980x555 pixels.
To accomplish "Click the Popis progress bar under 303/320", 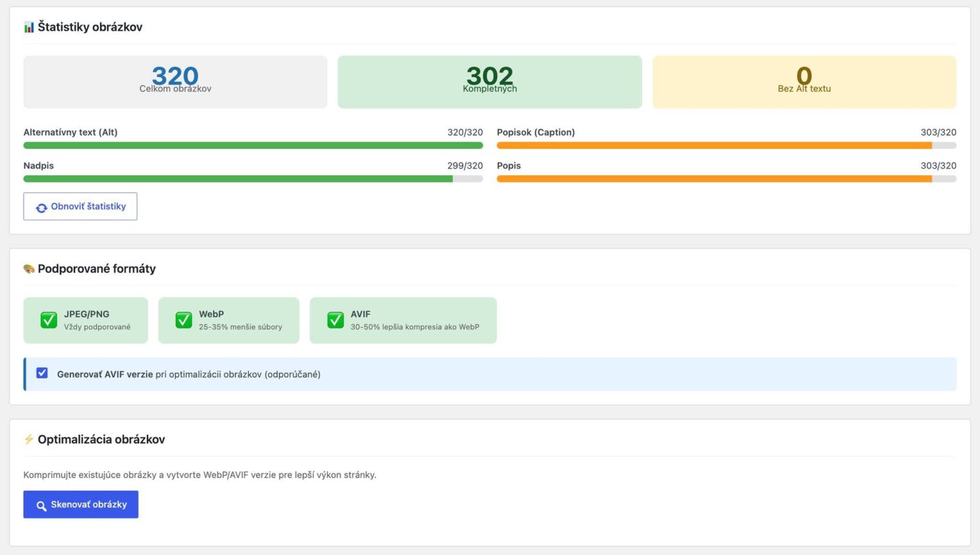I will (x=727, y=178).
